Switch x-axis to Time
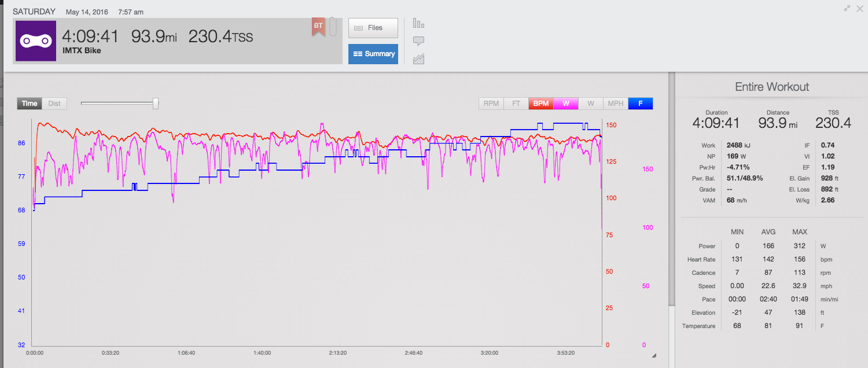Image resolution: width=868 pixels, height=368 pixels. click(30, 104)
